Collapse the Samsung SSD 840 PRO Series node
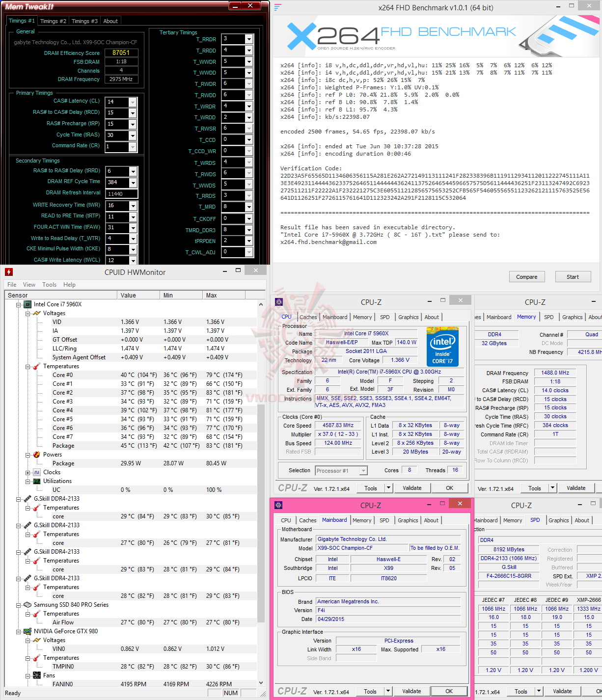Image resolution: width=602 pixels, height=700 pixels. tap(19, 605)
